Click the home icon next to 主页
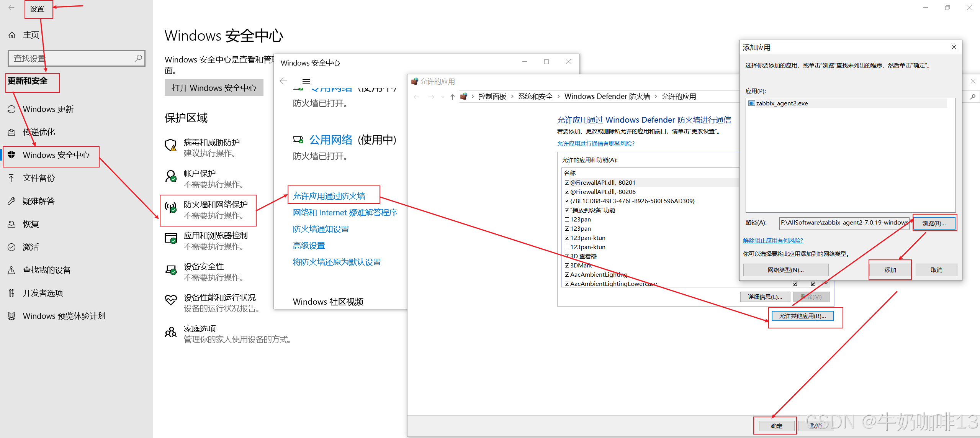The width and height of the screenshot is (980, 438). [12, 35]
